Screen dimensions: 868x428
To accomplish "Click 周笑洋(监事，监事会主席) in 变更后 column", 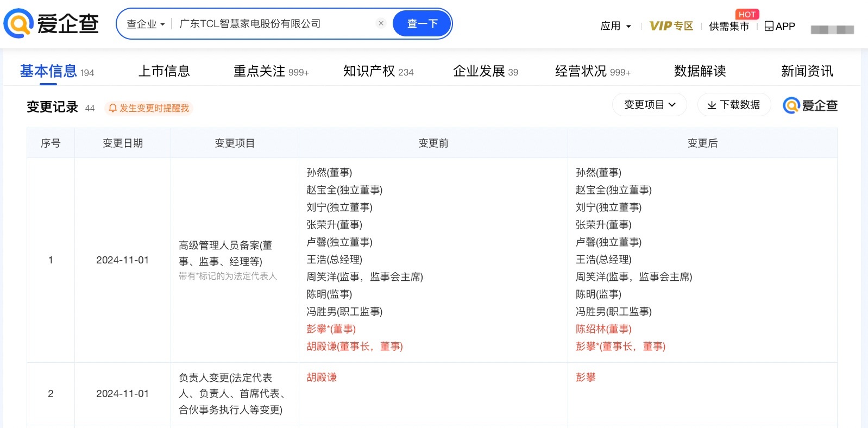I will tap(634, 277).
